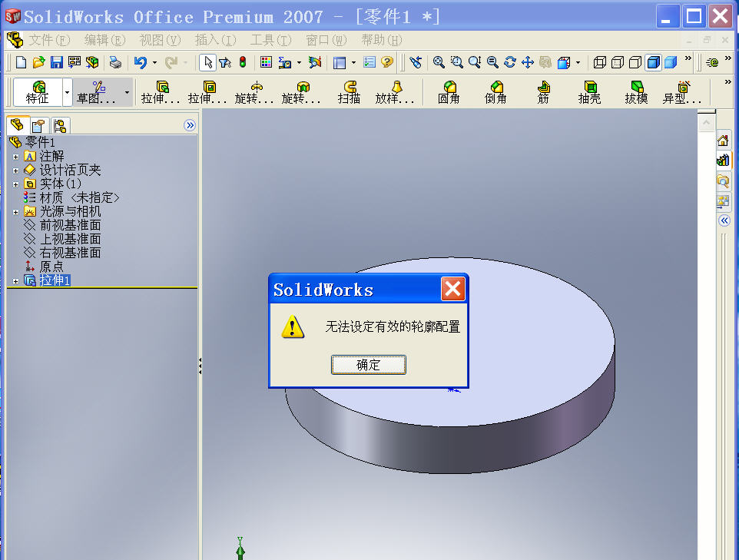
Task: Open dropdown arrow next to 特征
Action: coord(67,92)
